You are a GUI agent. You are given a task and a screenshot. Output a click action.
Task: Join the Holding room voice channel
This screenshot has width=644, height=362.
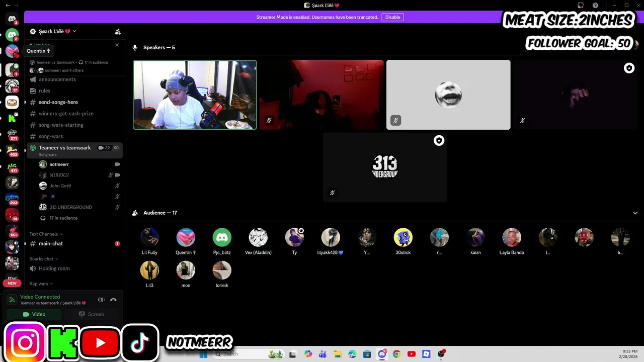coord(74,268)
